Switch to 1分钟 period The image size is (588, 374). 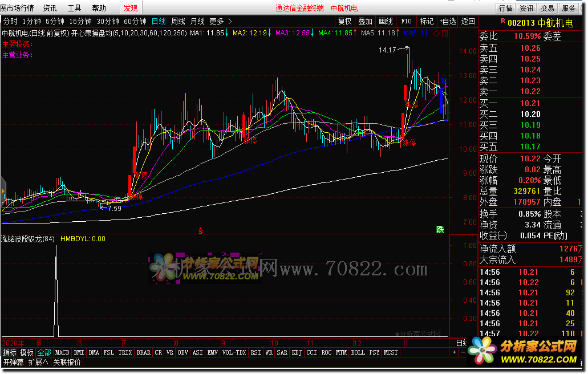[x=31, y=22]
